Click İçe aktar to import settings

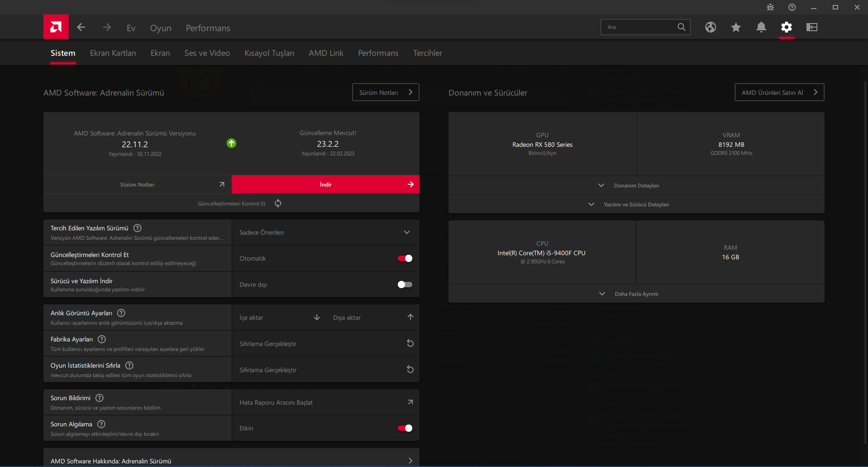251,318
